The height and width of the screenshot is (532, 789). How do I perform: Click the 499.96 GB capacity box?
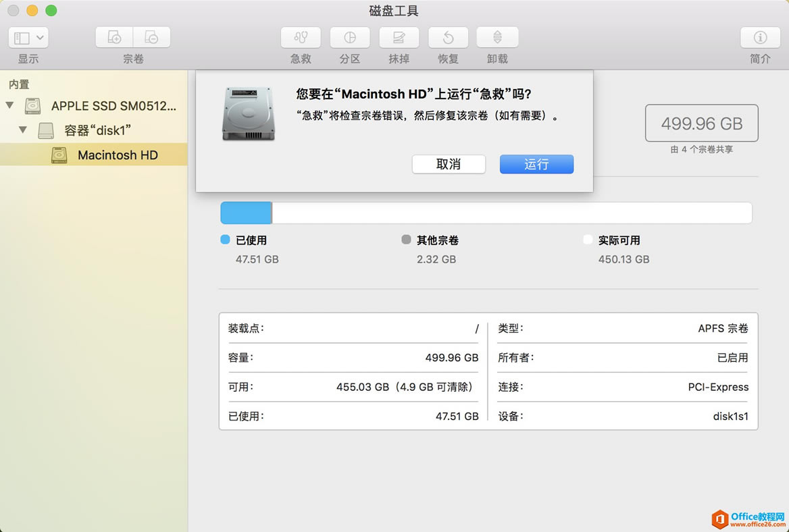(x=701, y=123)
